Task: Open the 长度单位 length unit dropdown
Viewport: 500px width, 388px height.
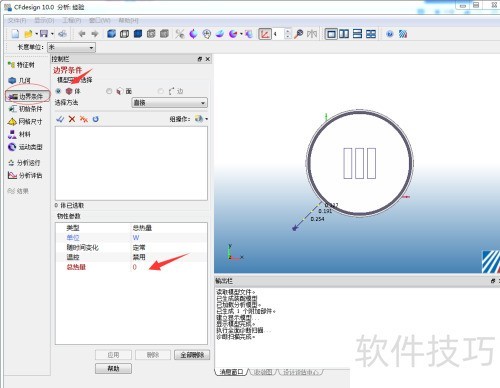Action: tap(71, 47)
